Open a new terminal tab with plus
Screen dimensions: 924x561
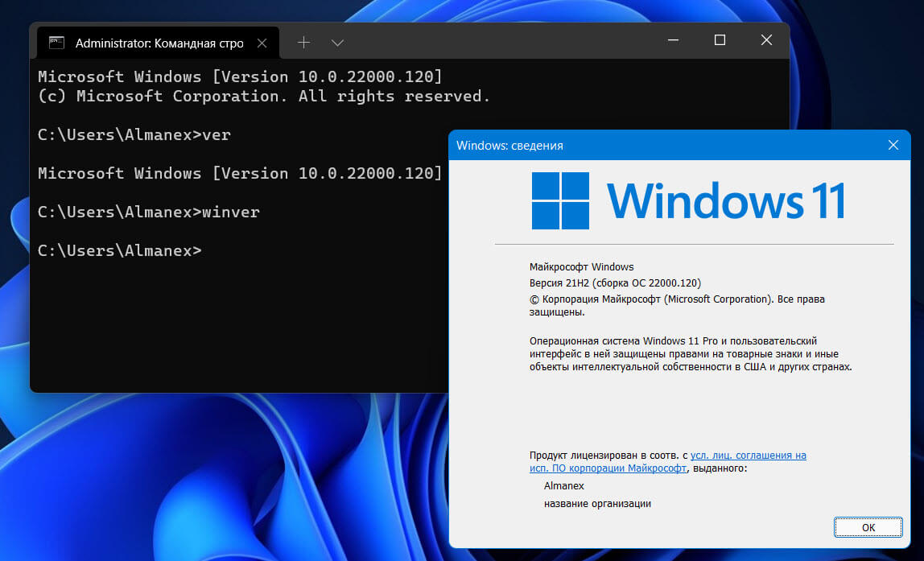(x=303, y=43)
